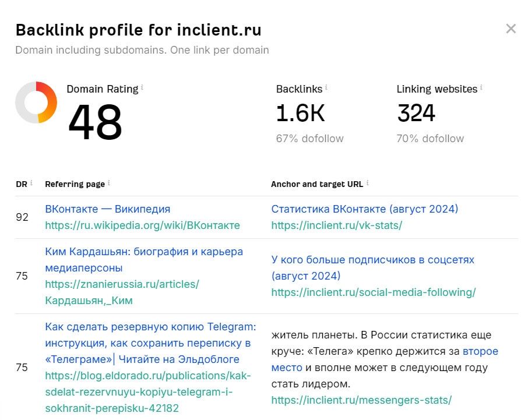Click info icon next to Linking websites

pyautogui.click(x=481, y=87)
